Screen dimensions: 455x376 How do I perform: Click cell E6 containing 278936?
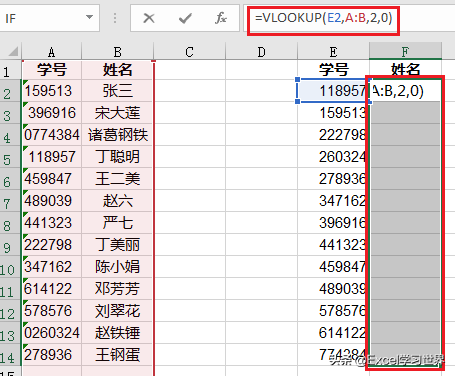[x=333, y=179]
